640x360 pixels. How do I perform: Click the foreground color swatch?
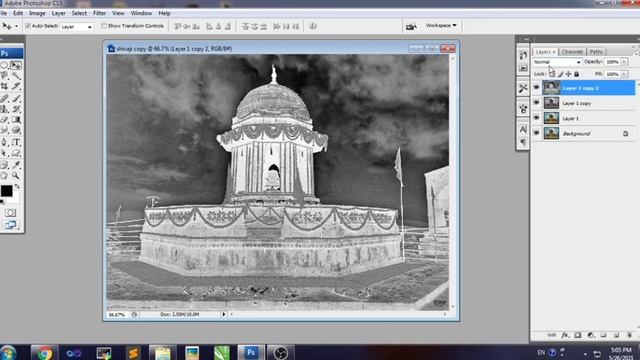click(6, 191)
